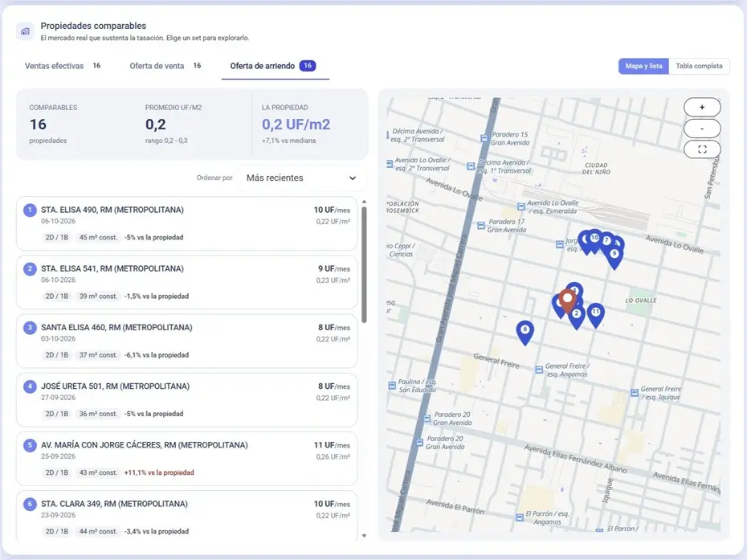Open listing JOSÉ URETA 501 card
Screen dimensions: 747x560
(x=186, y=400)
